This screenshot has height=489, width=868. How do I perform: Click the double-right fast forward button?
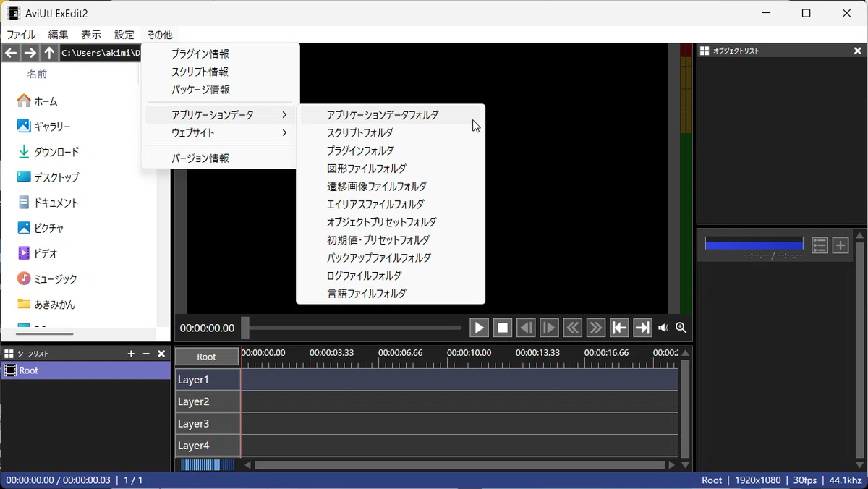tap(595, 328)
